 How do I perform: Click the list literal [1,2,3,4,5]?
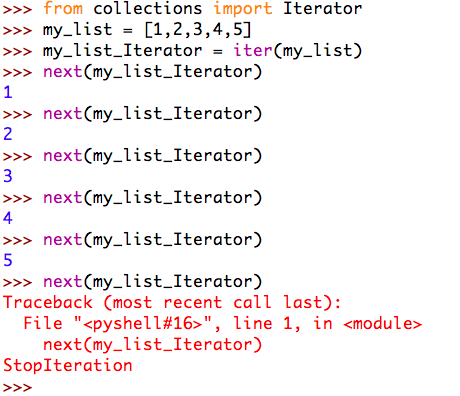click(x=198, y=29)
